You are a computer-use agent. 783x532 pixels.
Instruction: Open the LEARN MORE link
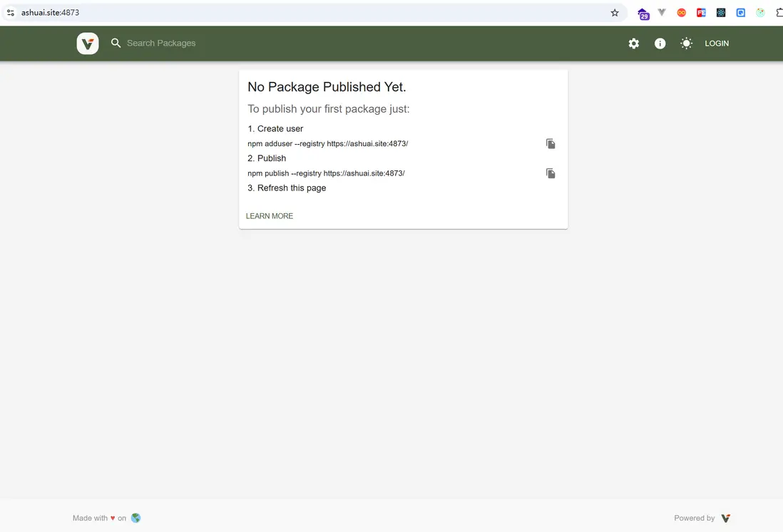click(269, 216)
